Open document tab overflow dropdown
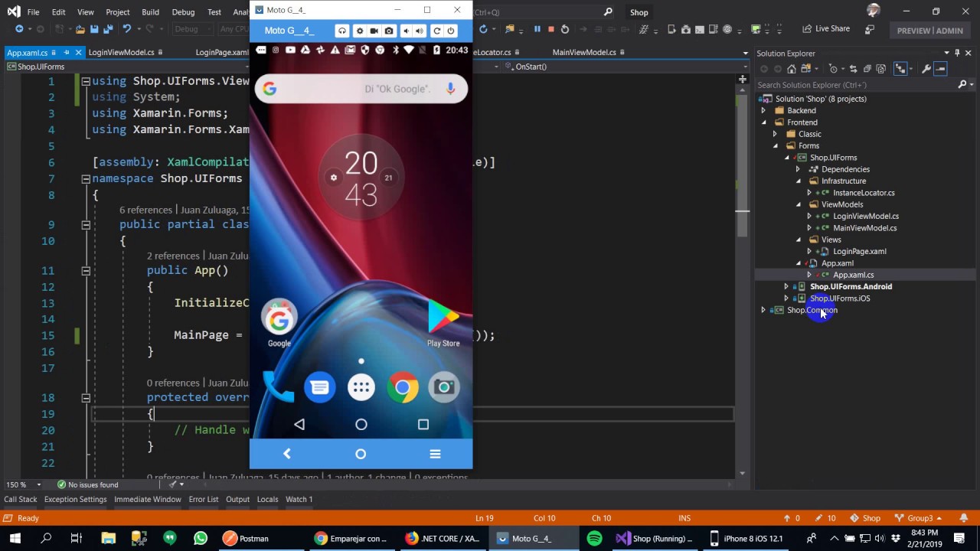980x551 pixels. (745, 54)
